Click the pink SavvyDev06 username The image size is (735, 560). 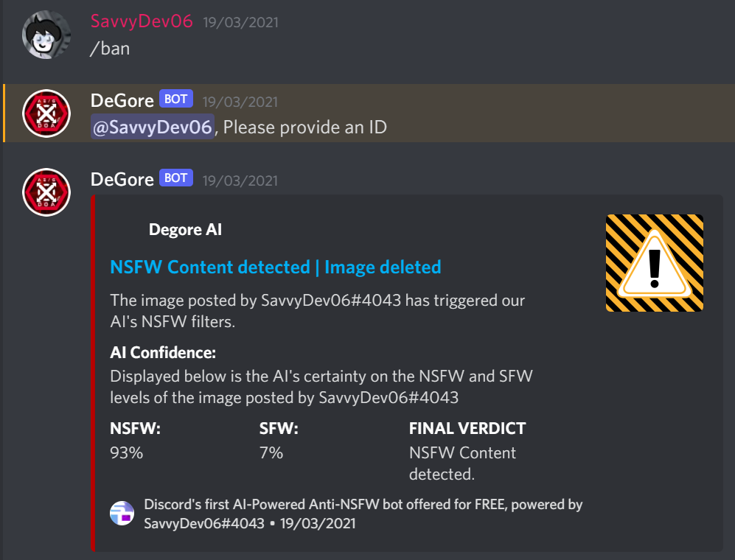pyautogui.click(x=142, y=21)
